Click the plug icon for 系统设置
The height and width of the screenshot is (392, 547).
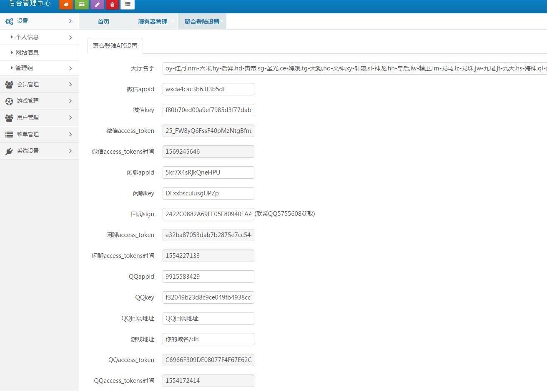[x=9, y=151]
